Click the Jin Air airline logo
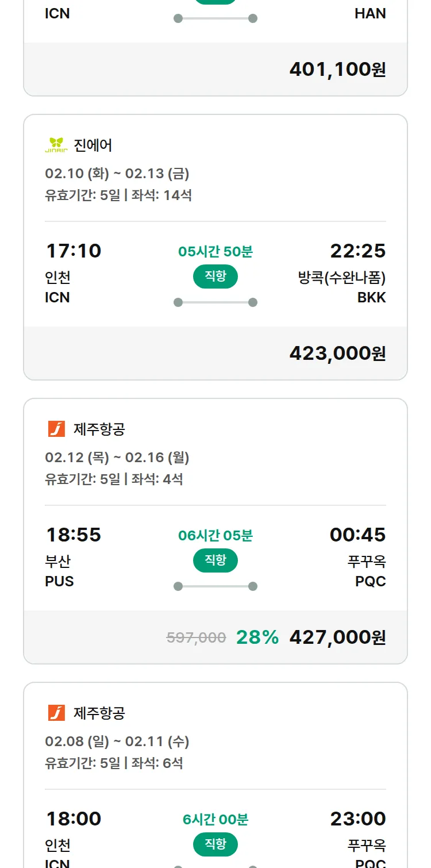 (x=56, y=145)
